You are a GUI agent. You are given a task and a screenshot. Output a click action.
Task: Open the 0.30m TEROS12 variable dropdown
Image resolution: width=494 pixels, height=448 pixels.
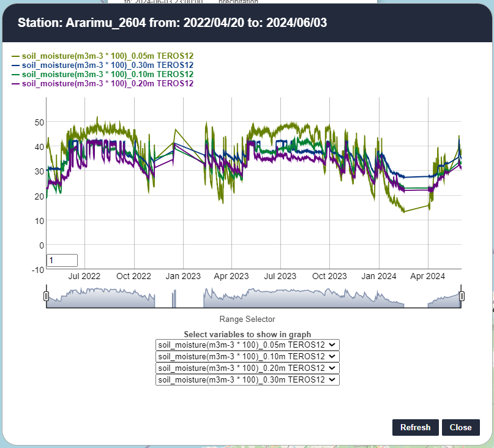click(247, 379)
